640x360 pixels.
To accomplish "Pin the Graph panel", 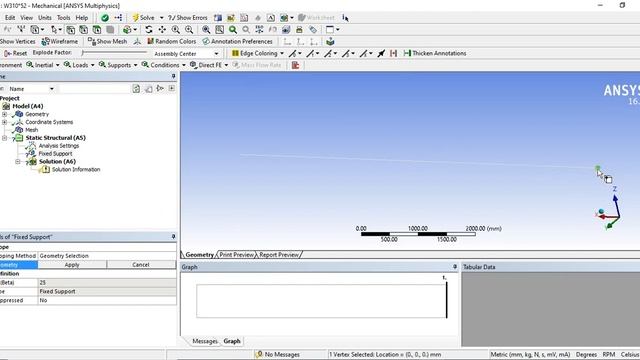I will (x=455, y=267).
